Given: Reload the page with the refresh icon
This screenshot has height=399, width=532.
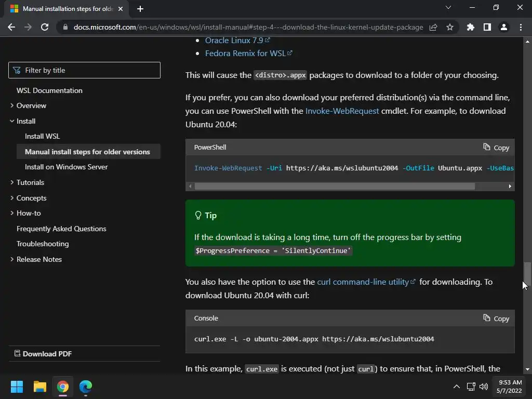Looking at the screenshot, I should tap(45, 27).
